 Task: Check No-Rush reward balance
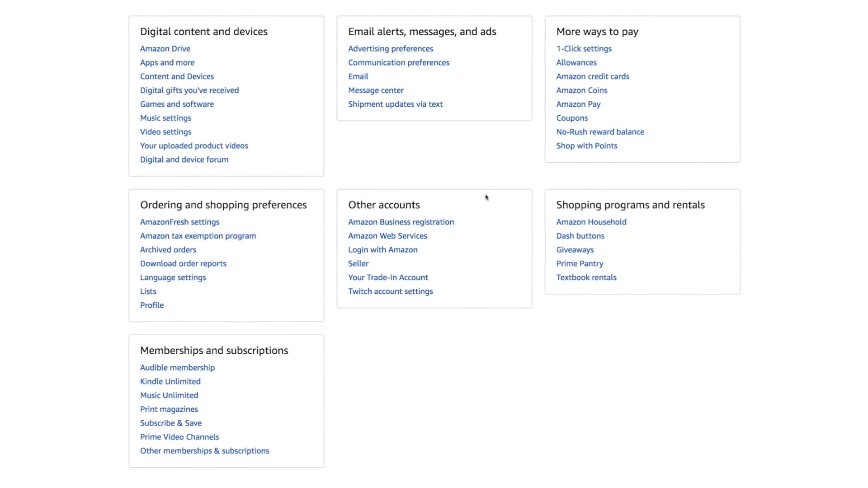click(x=600, y=132)
